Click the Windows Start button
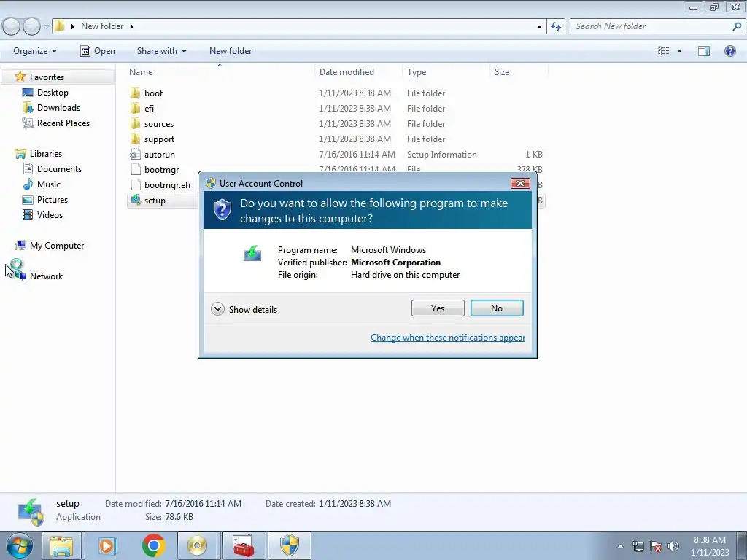 pyautogui.click(x=20, y=545)
